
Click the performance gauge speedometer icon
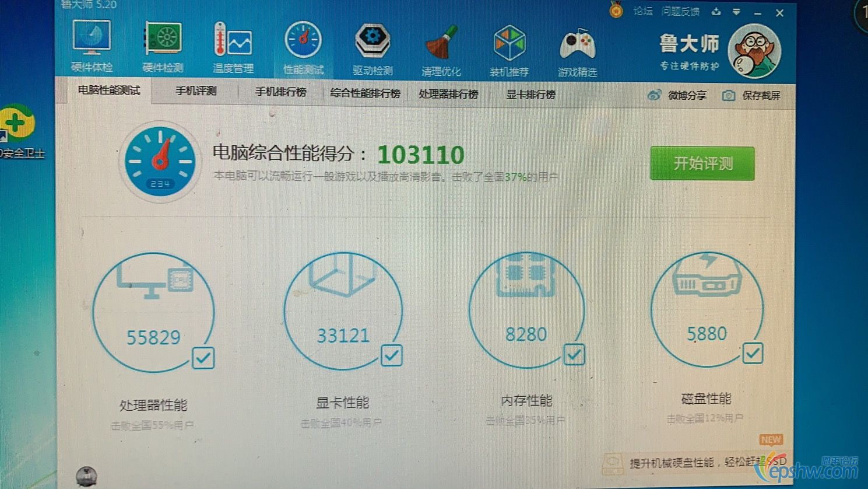point(160,161)
